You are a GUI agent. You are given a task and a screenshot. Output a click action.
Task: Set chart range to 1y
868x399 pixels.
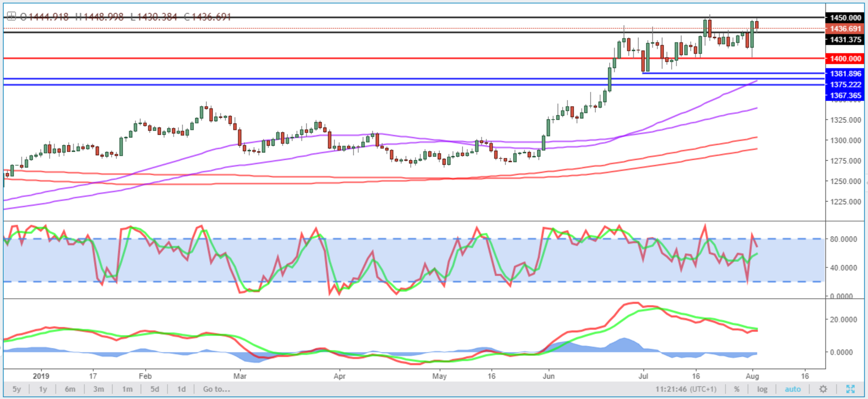click(43, 389)
